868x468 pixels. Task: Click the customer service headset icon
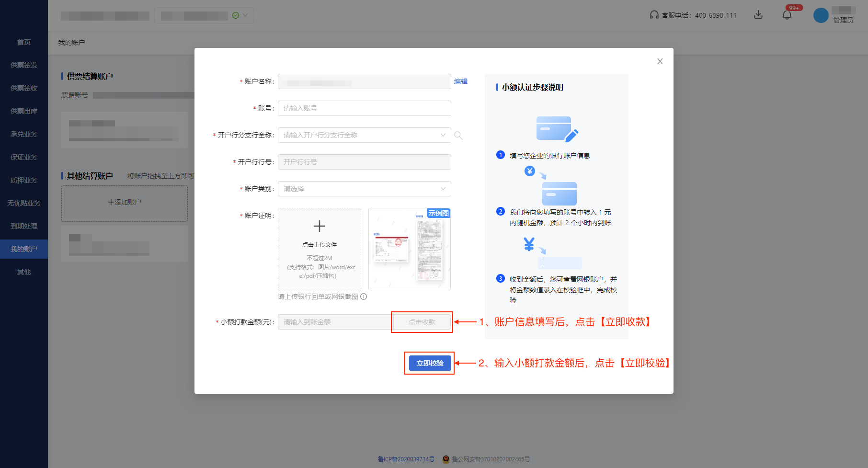[x=654, y=15]
